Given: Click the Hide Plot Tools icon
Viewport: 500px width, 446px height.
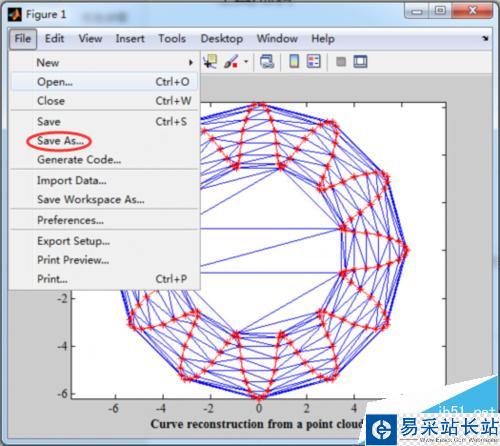Looking at the screenshot, I should (x=341, y=62).
